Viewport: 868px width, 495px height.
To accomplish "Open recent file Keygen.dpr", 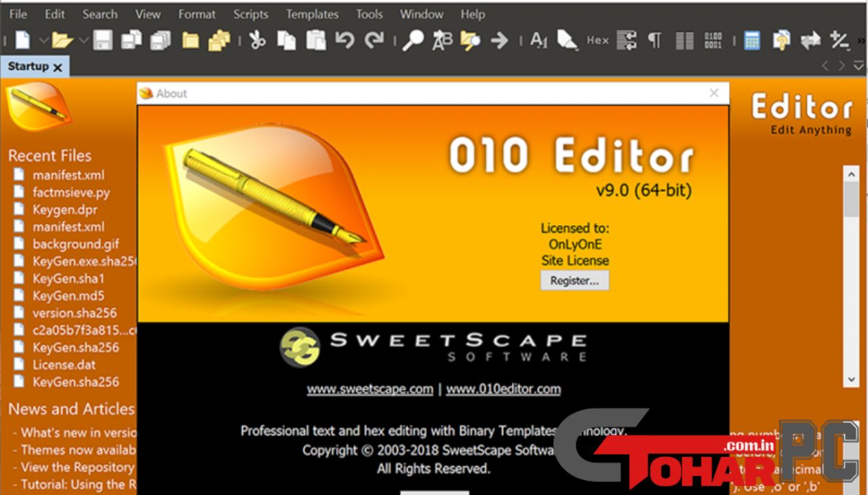I will tap(64, 210).
